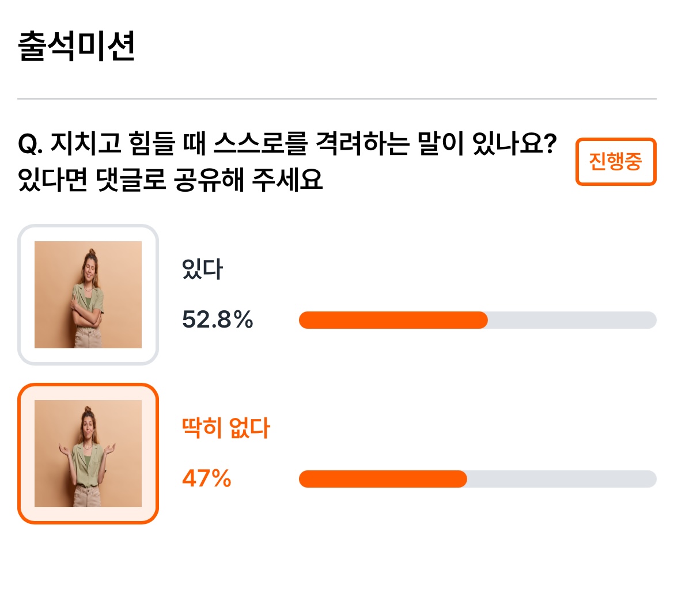Image resolution: width=674 pixels, height=616 pixels.
Task: Click the Q. prefix of the poll question
Action: pos(30,144)
